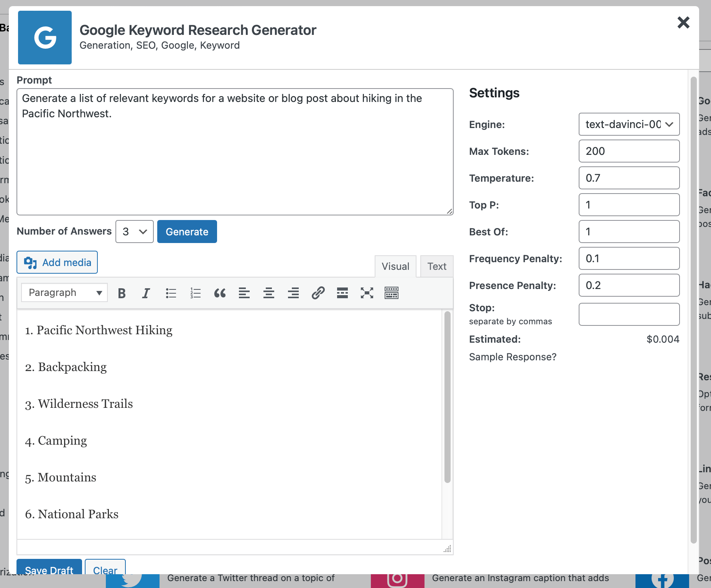Click the editor content scrollbar

tap(447, 397)
